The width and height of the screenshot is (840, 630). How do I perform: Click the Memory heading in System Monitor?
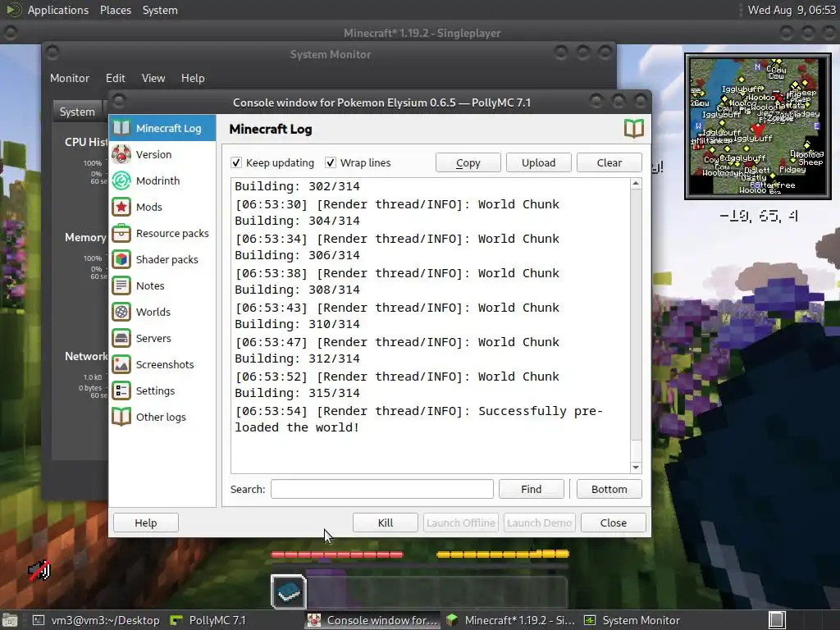[85, 237]
